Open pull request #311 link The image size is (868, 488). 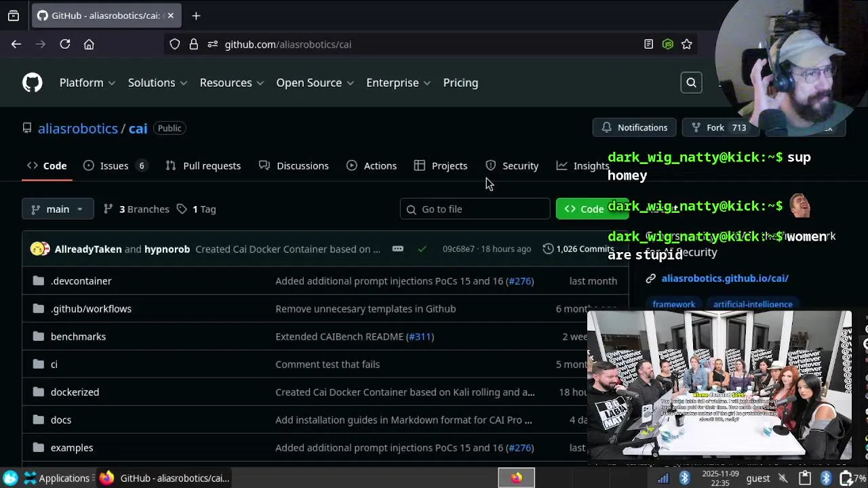click(420, 336)
